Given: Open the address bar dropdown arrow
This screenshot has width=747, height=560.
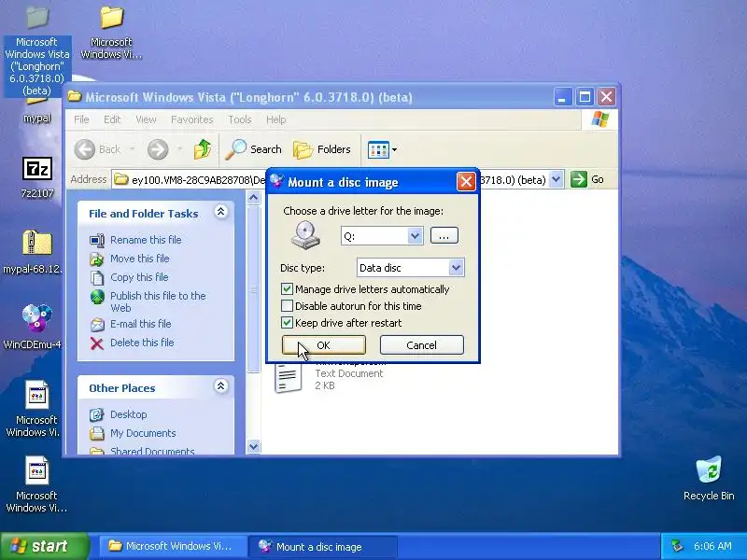Looking at the screenshot, I should tap(556, 179).
